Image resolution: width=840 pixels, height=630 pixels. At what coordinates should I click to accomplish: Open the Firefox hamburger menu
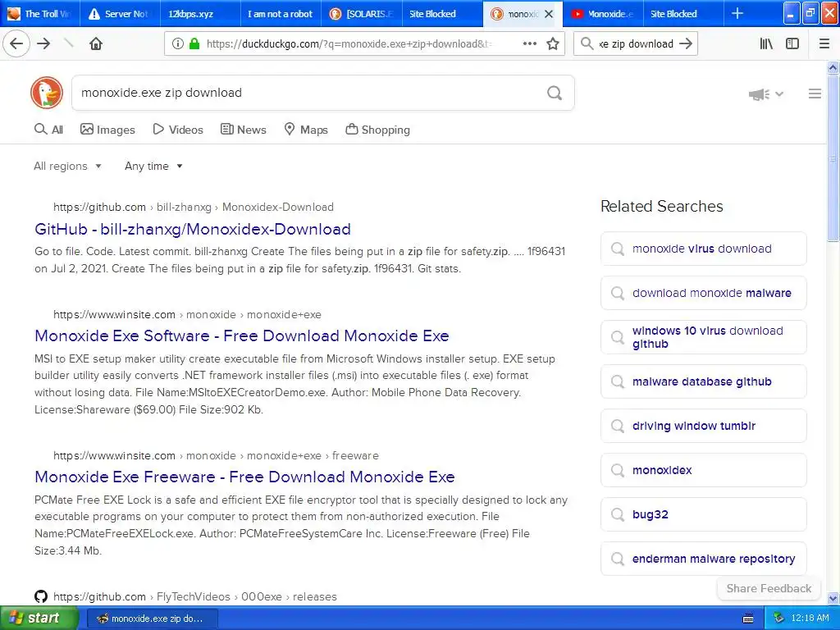click(824, 44)
